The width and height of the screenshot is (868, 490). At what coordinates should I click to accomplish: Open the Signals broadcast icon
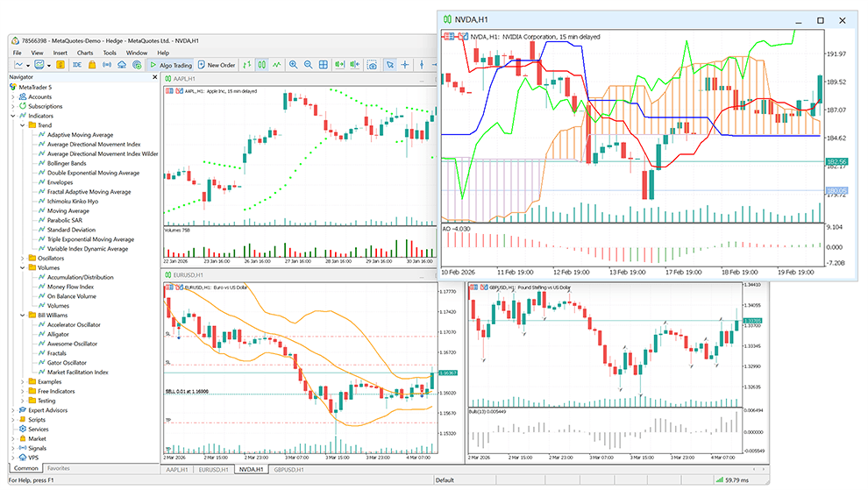point(107,65)
